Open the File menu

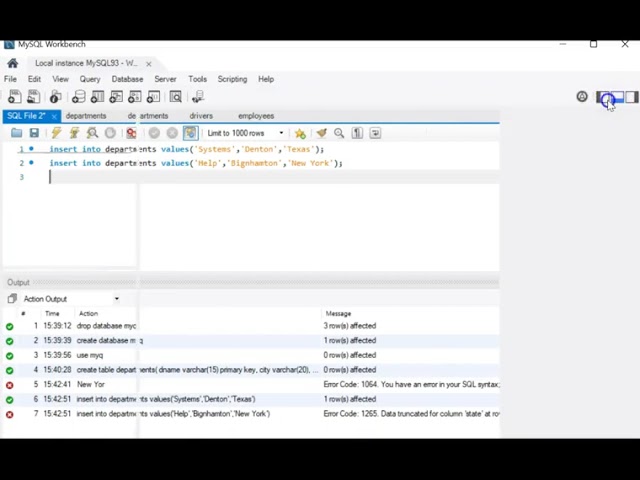pos(10,79)
